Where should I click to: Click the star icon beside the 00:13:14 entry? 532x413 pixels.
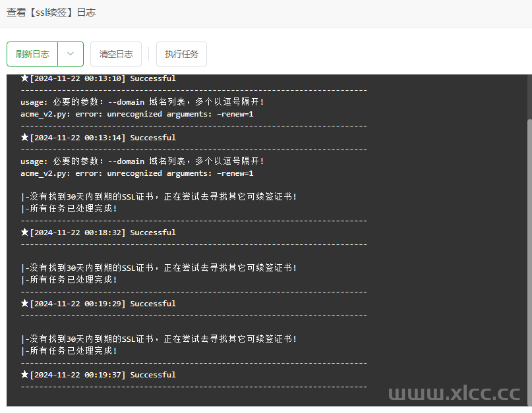click(x=24, y=137)
